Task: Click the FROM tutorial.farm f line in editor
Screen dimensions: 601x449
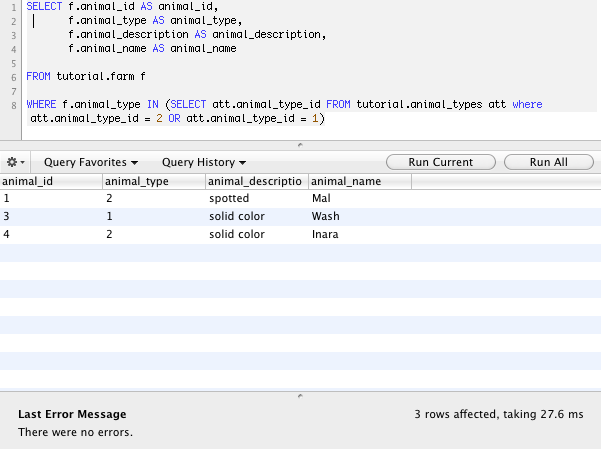Action: click(86, 76)
